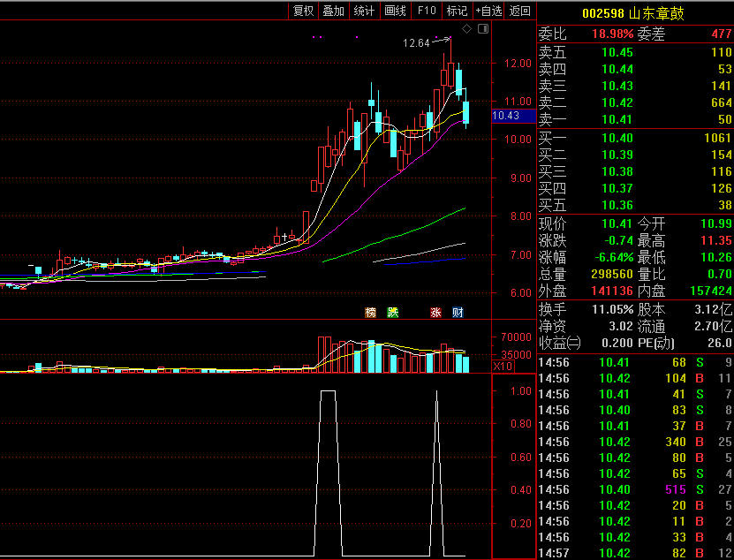Click the 委差 value 477

pyautogui.click(x=721, y=34)
